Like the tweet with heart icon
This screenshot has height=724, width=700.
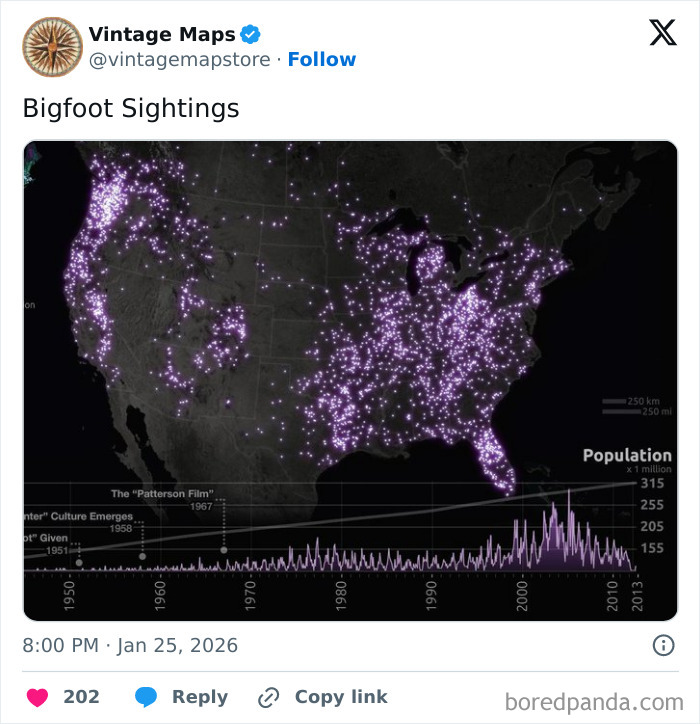pos(36,697)
